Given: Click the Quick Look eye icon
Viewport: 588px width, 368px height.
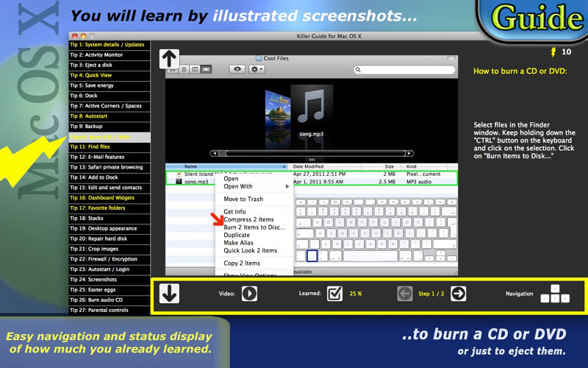Looking at the screenshot, I should (237, 69).
